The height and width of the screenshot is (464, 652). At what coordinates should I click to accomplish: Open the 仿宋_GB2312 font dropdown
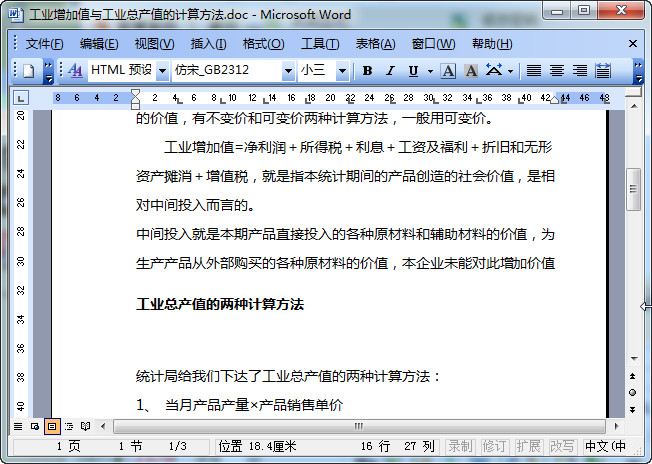pyautogui.click(x=288, y=71)
